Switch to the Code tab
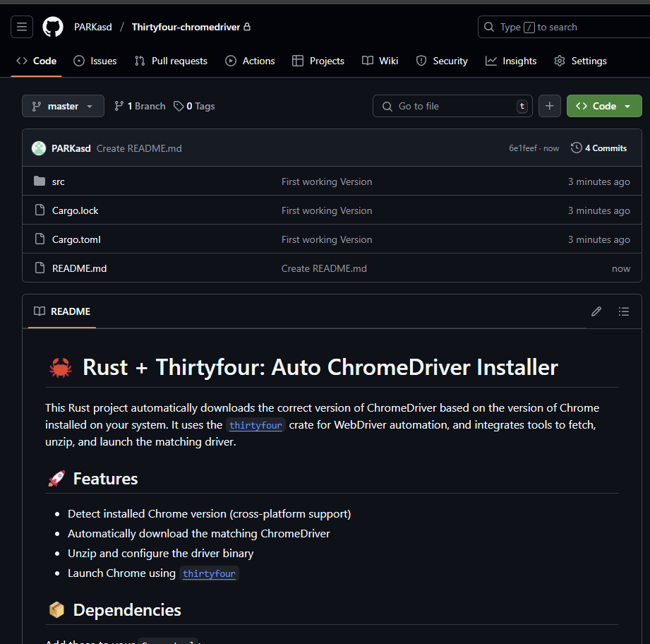 tap(37, 61)
